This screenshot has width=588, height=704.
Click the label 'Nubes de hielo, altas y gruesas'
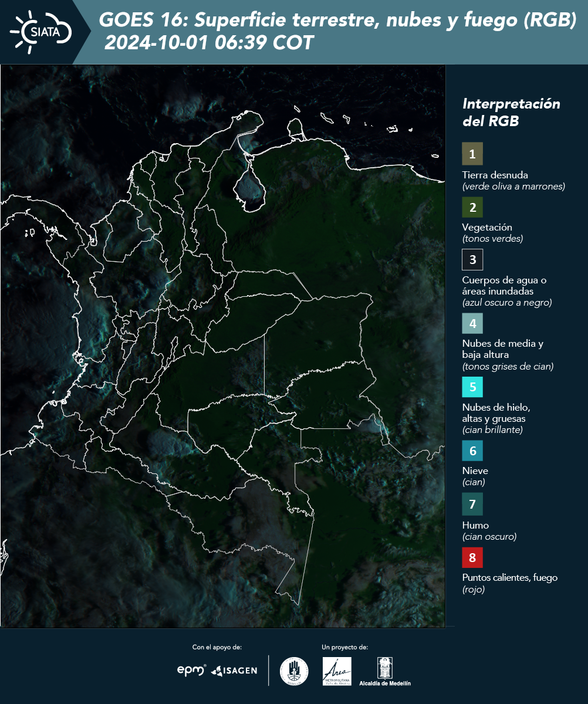pyautogui.click(x=496, y=413)
